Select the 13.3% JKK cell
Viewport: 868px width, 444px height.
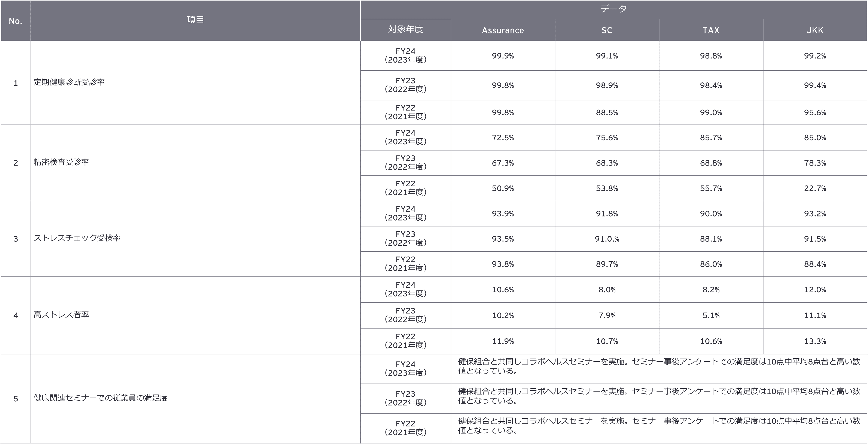click(815, 341)
